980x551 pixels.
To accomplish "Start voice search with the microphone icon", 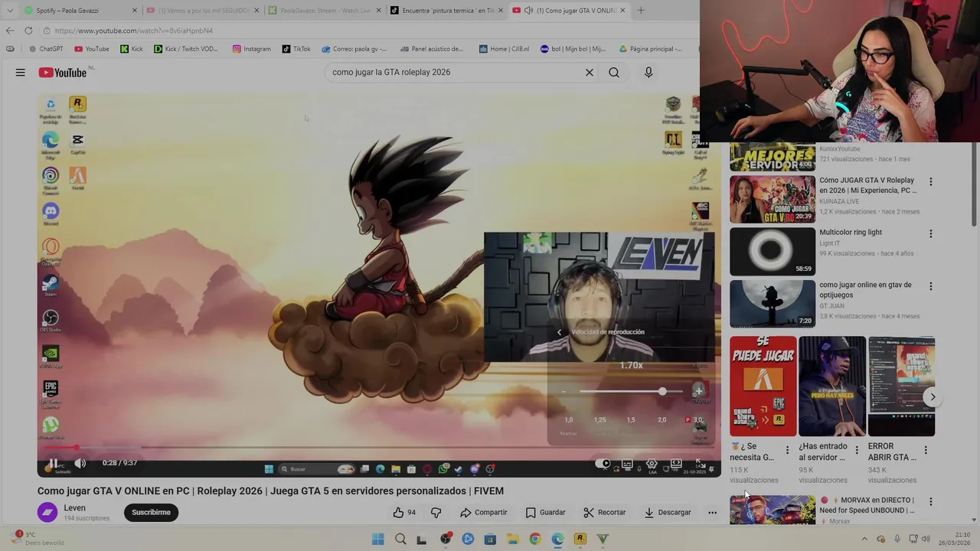I will [x=648, y=73].
